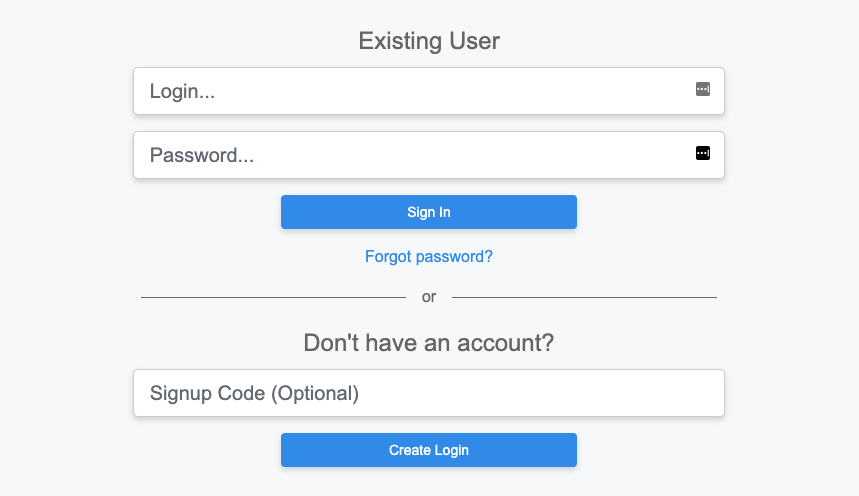
Task: Recover account using Forgot password? link
Action: pyautogui.click(x=429, y=256)
